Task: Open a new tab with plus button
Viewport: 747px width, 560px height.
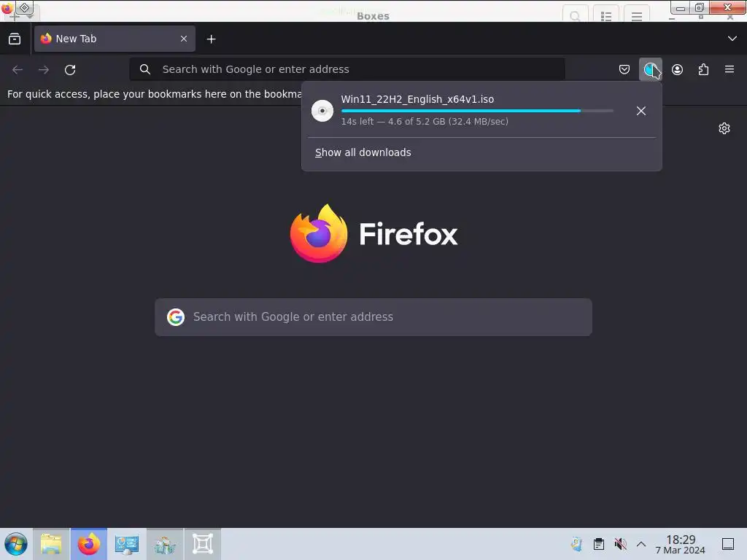Action: coord(211,39)
